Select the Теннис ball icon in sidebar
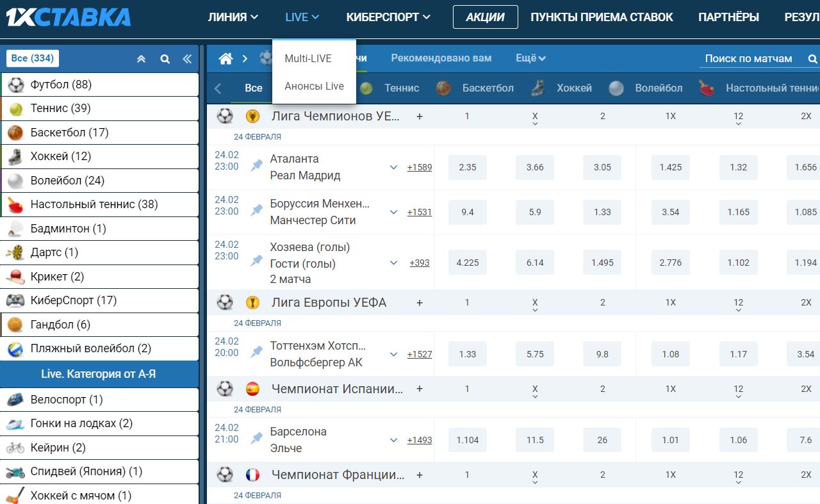 click(x=16, y=108)
